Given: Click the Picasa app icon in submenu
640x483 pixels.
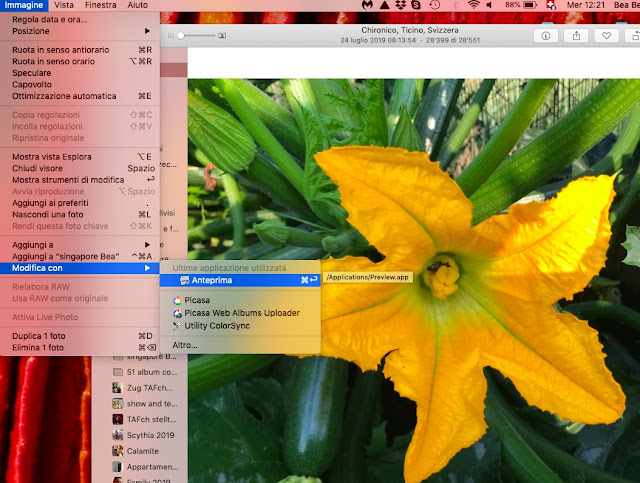Looking at the screenshot, I should coord(177,300).
